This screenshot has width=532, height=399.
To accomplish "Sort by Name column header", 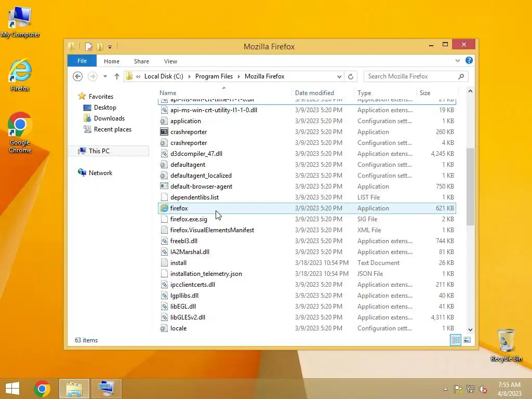I will click(x=224, y=92).
